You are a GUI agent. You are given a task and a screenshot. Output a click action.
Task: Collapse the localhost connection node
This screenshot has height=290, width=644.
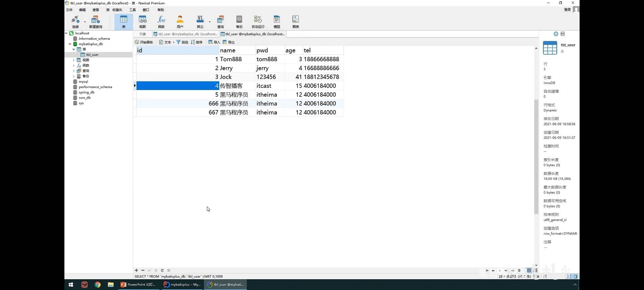[66, 33]
